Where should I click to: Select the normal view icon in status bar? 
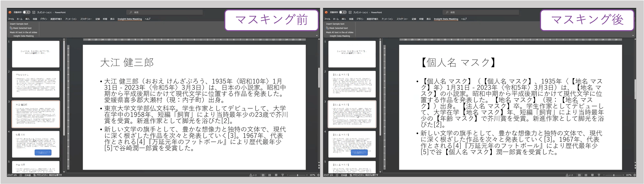point(263,175)
